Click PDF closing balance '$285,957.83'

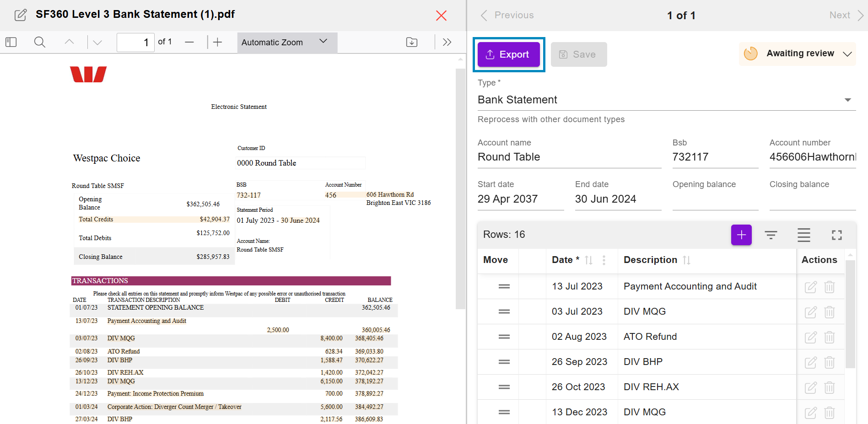[x=213, y=257]
